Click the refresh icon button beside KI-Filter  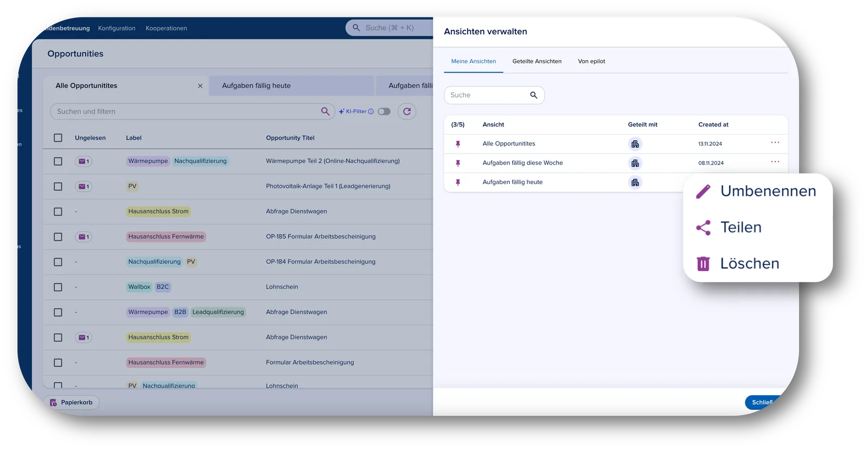pyautogui.click(x=407, y=111)
